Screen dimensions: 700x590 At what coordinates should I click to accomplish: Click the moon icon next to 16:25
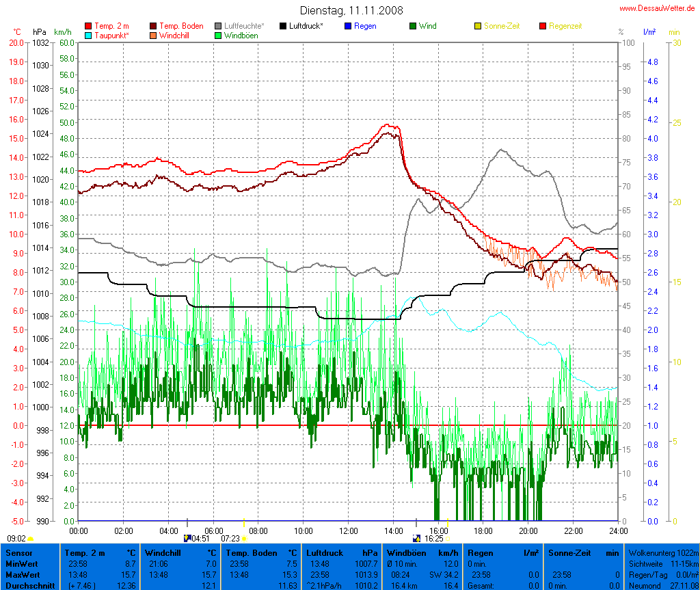coord(416,539)
